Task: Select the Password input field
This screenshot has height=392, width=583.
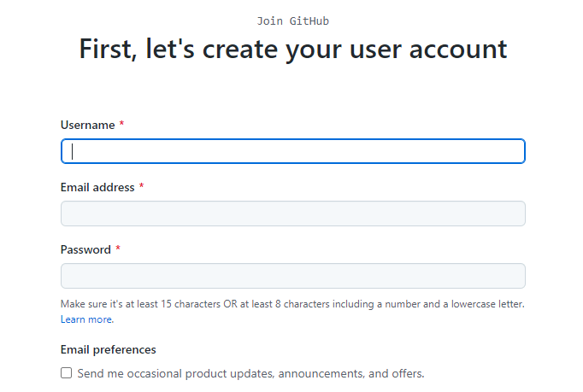Action: (293, 276)
